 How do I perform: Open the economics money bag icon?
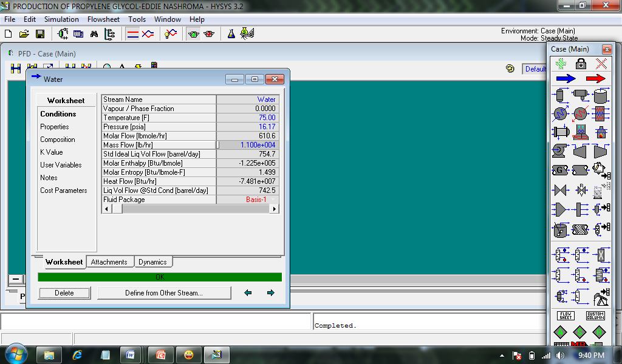click(x=247, y=34)
